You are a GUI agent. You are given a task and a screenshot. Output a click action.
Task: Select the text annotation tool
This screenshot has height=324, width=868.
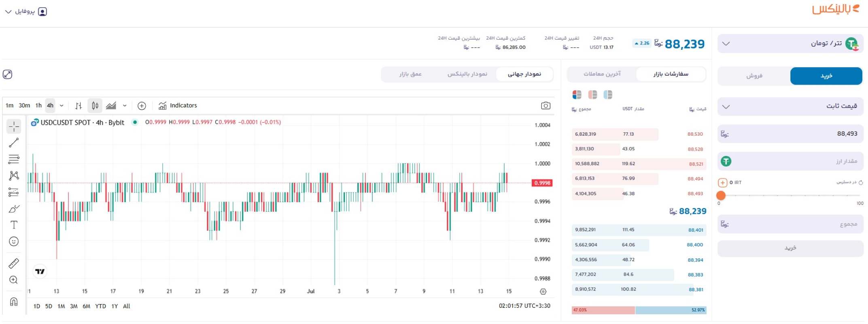click(x=14, y=225)
